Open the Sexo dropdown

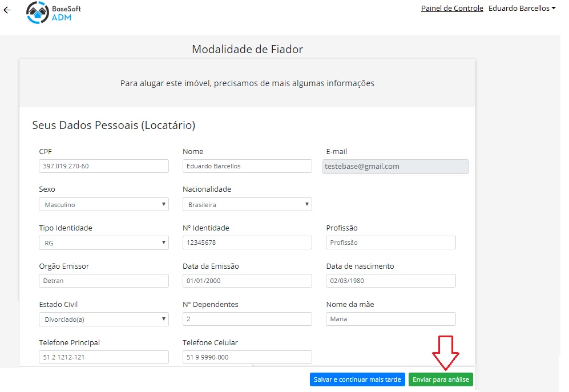coord(104,204)
